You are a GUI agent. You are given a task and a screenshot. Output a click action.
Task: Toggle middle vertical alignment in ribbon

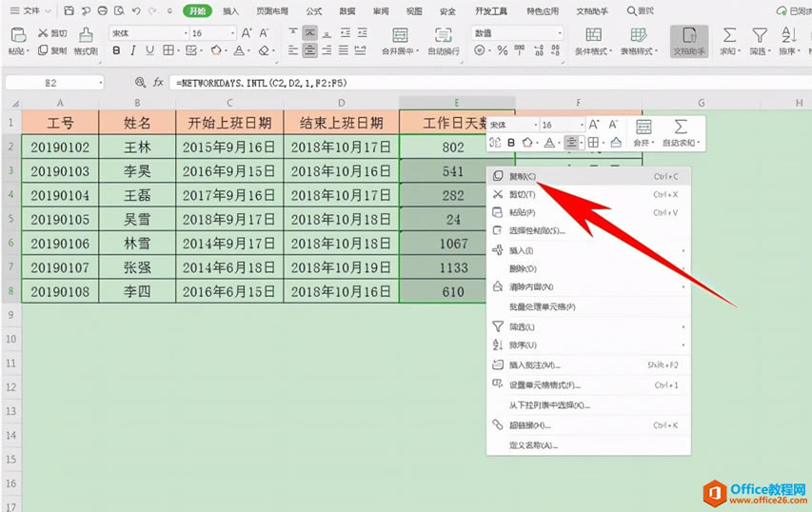(x=310, y=33)
